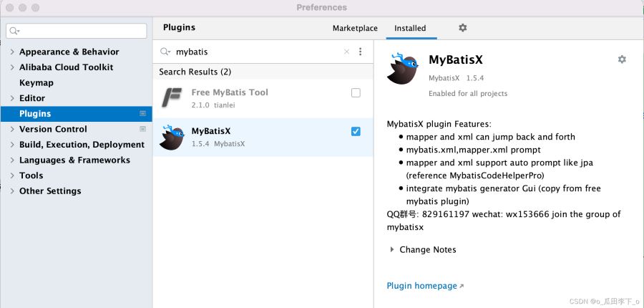Open the Keymap settings page
Screen dimensions: 644x308
click(x=36, y=82)
